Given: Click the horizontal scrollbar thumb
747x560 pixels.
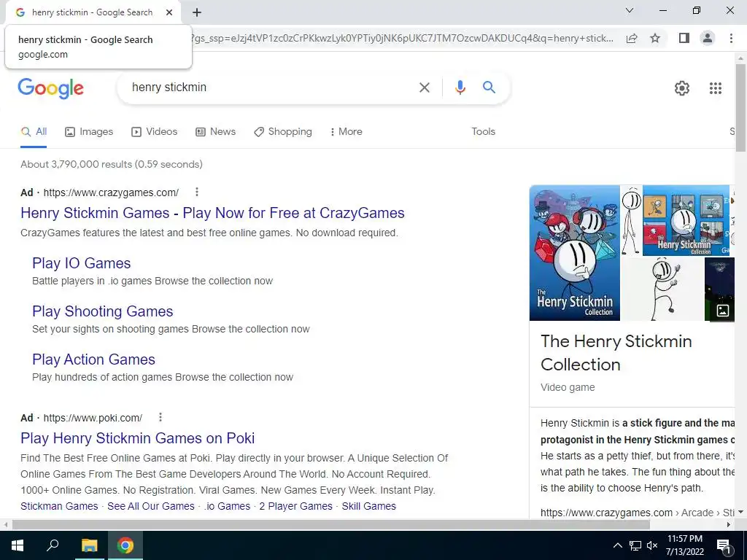Looking at the screenshot, I should coord(330,524).
